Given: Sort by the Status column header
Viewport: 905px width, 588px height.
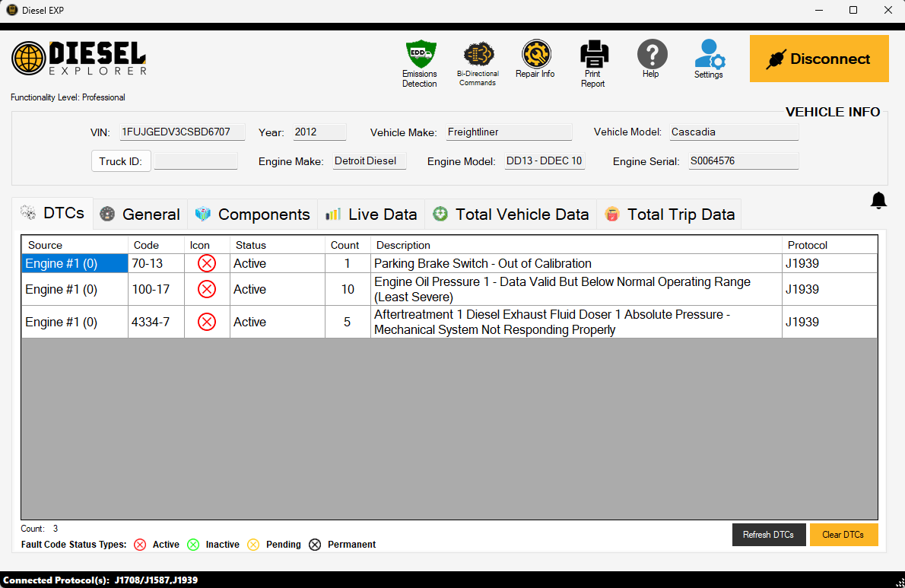Looking at the screenshot, I should coord(277,245).
